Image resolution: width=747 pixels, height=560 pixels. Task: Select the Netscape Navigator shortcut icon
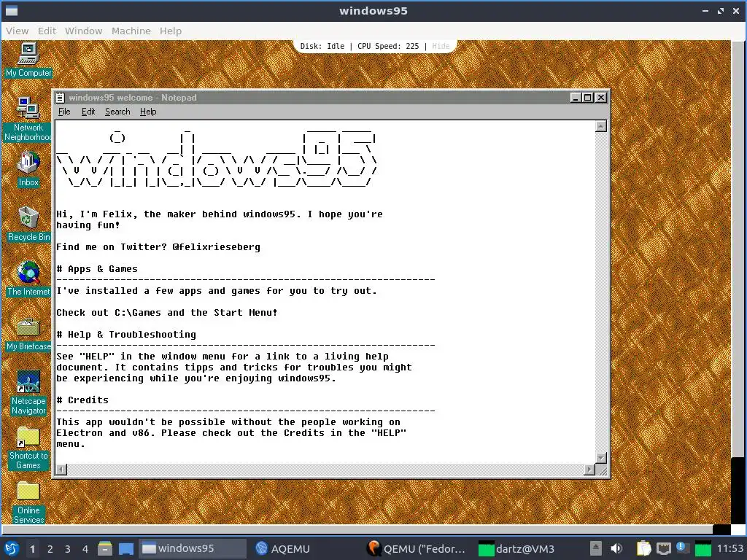tap(28, 393)
